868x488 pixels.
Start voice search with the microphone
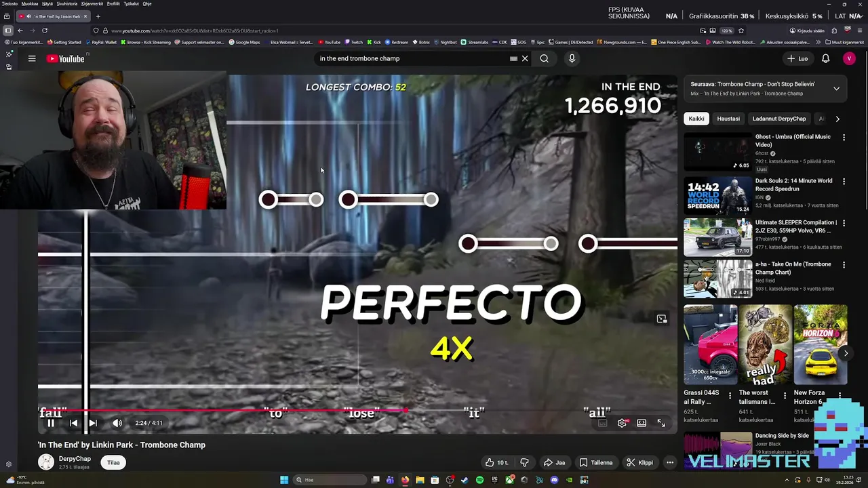click(572, 59)
